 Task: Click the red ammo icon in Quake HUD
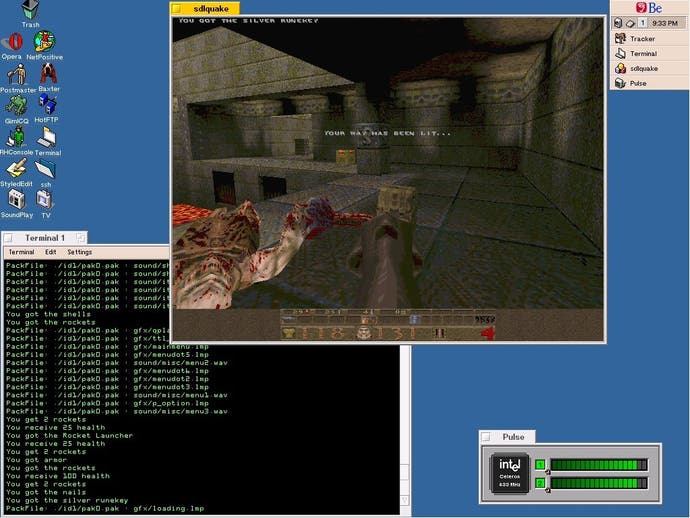[487, 334]
